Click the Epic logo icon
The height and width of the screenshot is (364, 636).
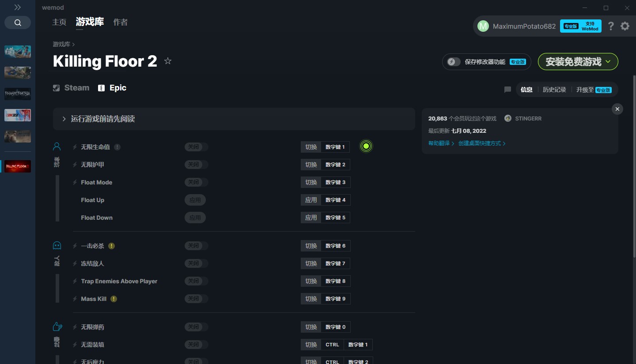[x=101, y=88]
